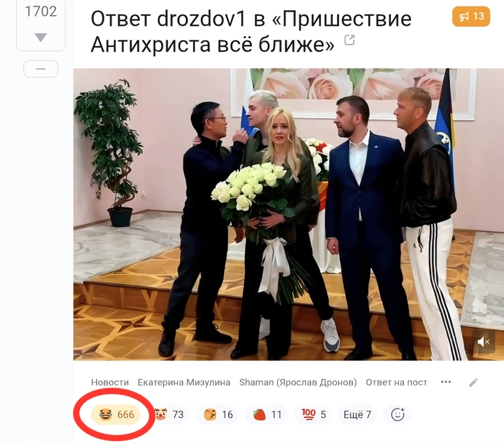Open the Екатерина Мизулина tag
Screen dimensions: 504x446
click(x=184, y=383)
